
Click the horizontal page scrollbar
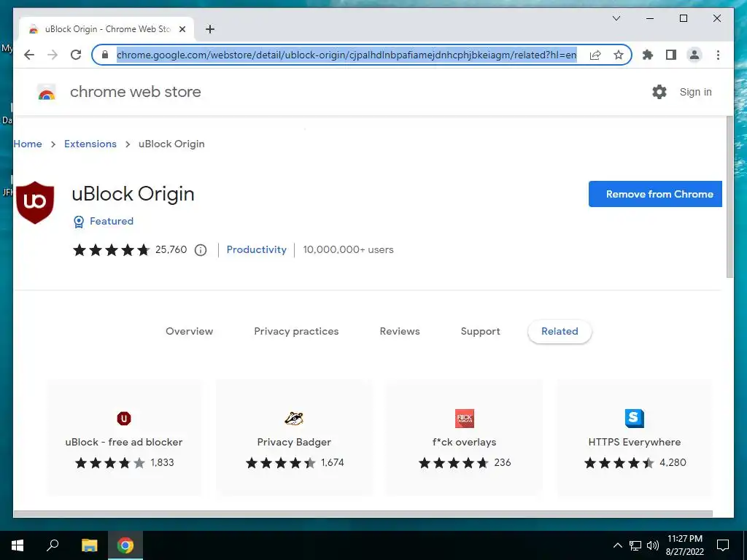(363, 514)
